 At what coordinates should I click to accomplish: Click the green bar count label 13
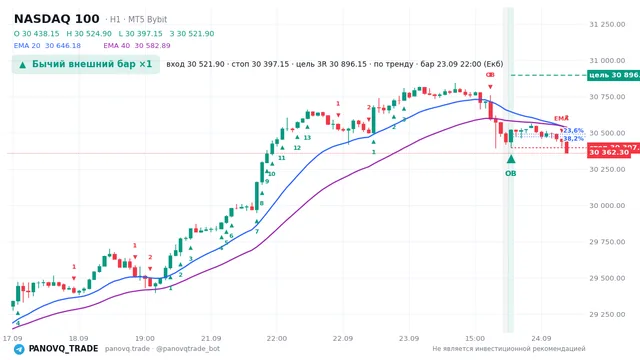(307, 138)
